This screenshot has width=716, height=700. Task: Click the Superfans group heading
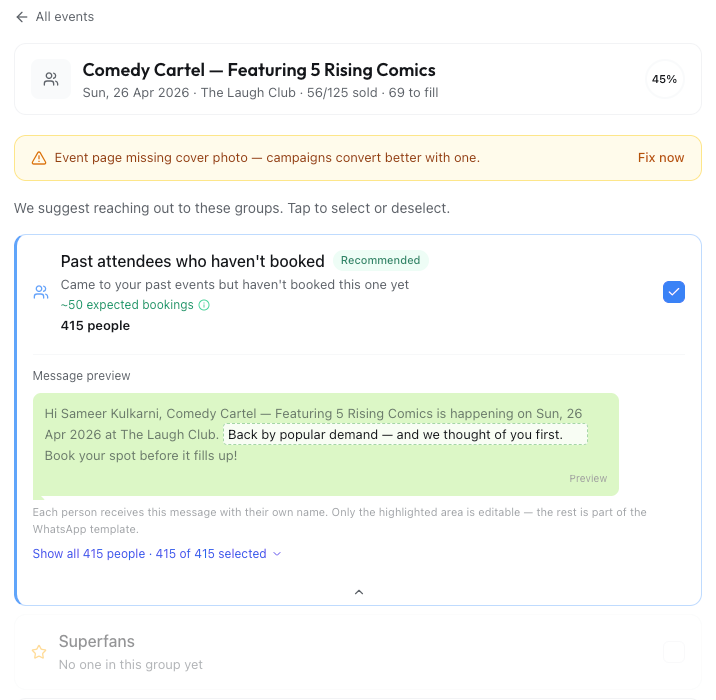click(96, 642)
